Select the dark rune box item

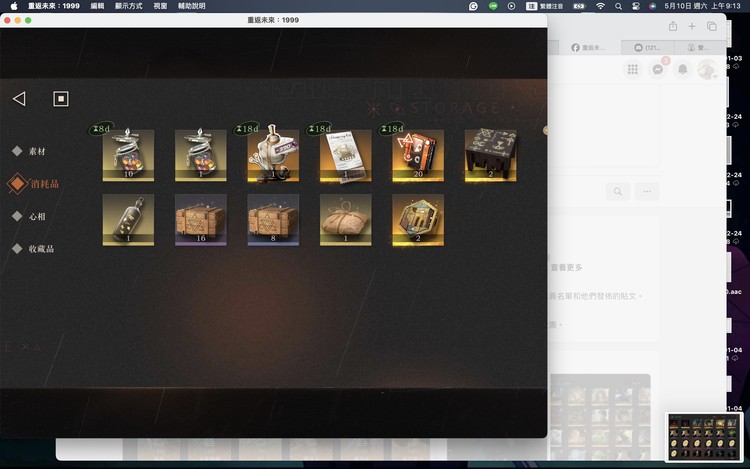click(x=490, y=154)
